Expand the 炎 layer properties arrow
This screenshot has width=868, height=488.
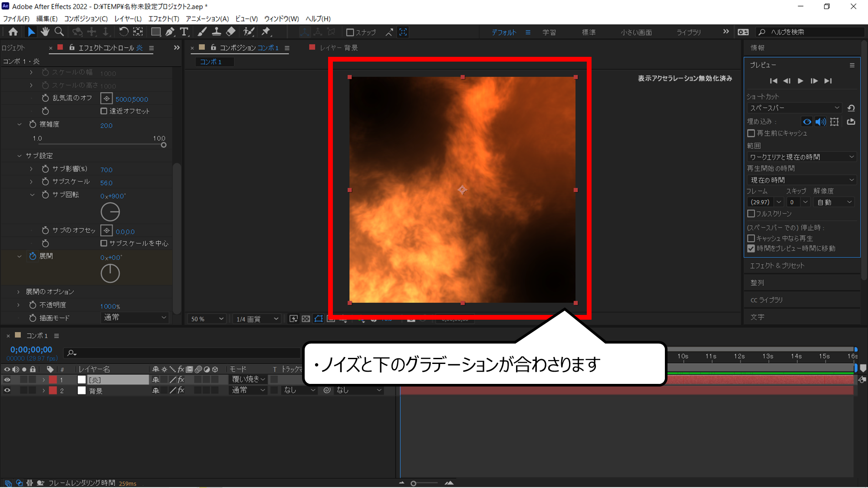(43, 380)
